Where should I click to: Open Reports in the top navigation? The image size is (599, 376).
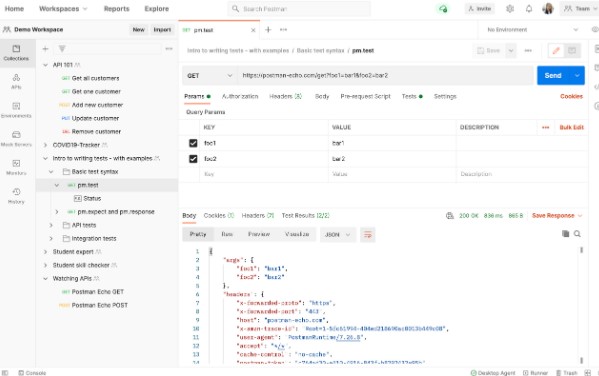coord(117,8)
